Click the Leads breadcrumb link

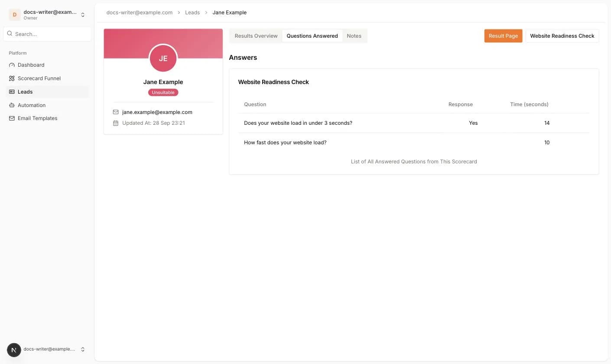pyautogui.click(x=192, y=13)
